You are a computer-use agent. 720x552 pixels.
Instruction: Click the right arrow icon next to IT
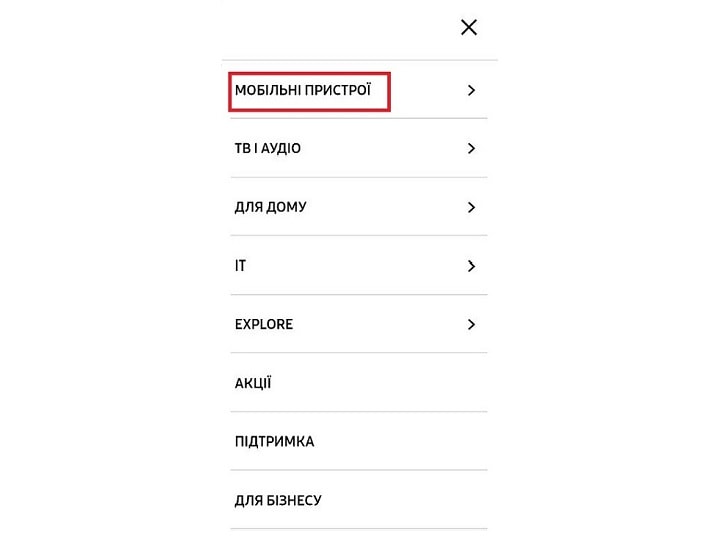pyautogui.click(x=471, y=266)
